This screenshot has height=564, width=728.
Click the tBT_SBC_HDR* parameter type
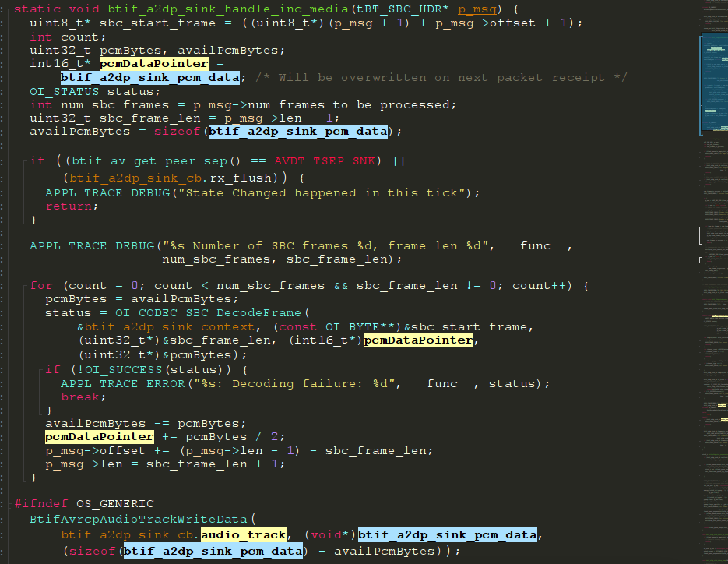403,9
